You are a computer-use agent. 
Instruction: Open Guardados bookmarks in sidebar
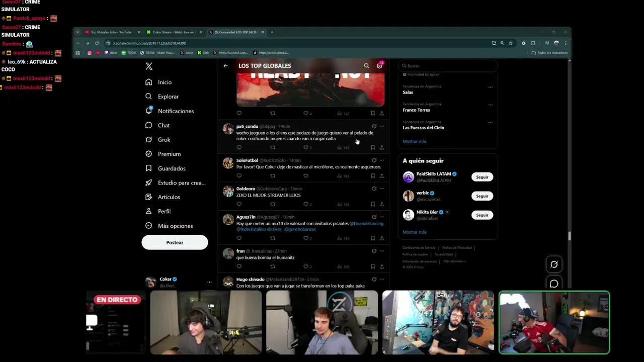tap(166, 168)
